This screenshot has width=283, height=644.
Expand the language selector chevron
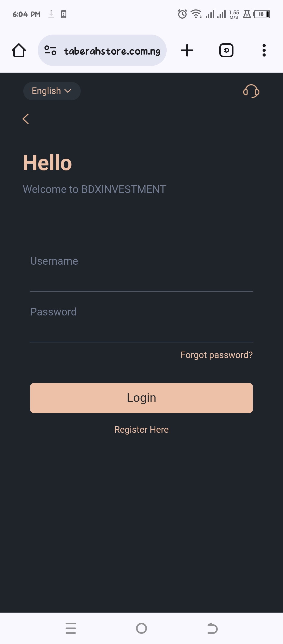click(x=68, y=91)
